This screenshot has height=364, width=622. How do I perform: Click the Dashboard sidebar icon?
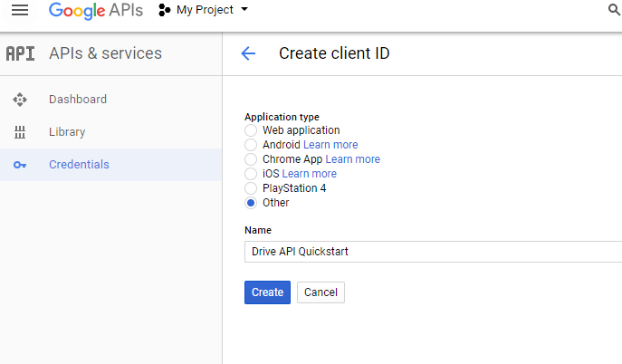point(20,100)
